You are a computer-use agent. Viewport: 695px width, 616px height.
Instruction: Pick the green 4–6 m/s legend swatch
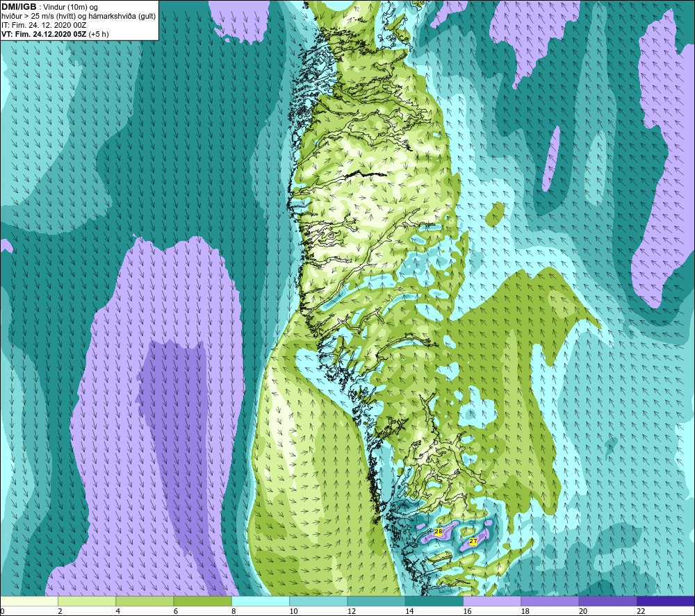click(x=145, y=601)
